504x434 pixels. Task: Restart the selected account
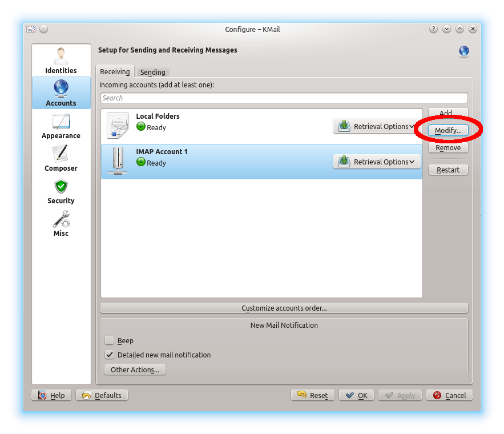[448, 170]
